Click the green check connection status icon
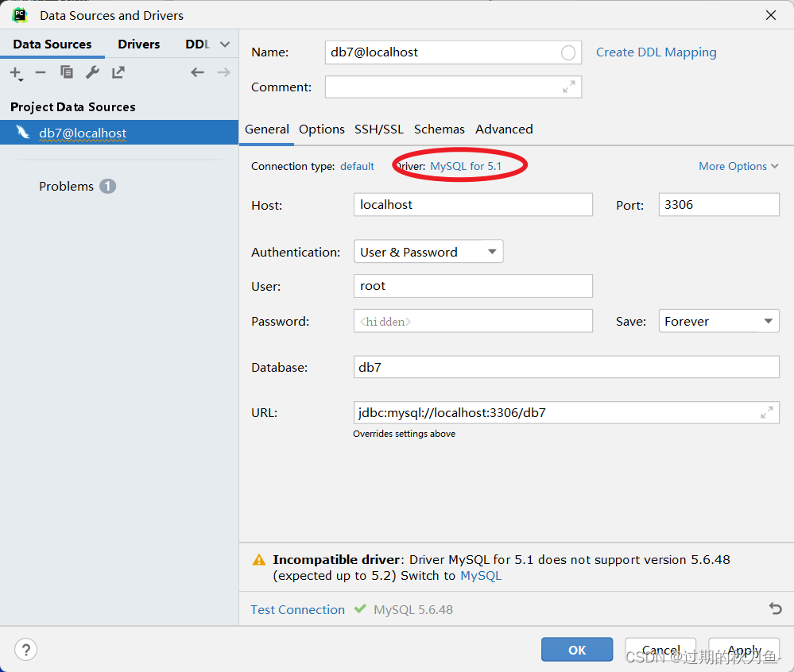The image size is (794, 672). 360,608
